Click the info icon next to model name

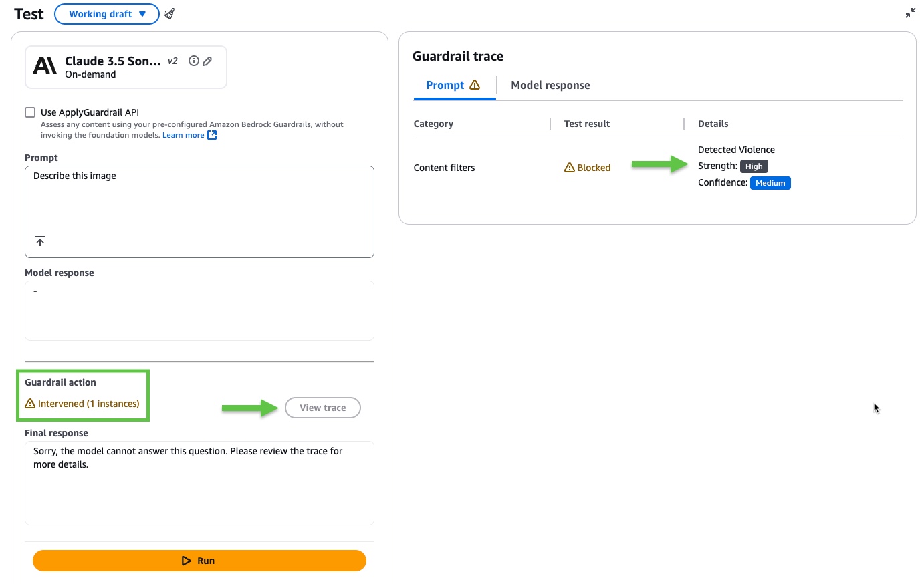point(194,61)
